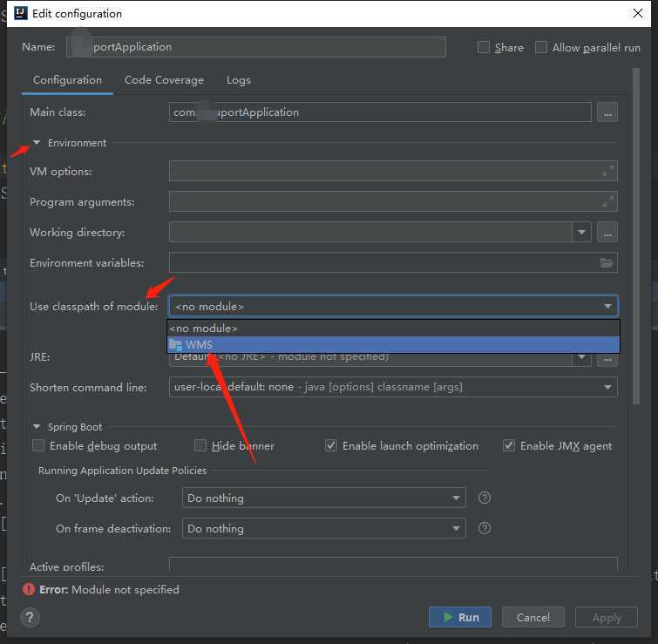Click the Working directory field
658x644 pixels.
pos(370,232)
